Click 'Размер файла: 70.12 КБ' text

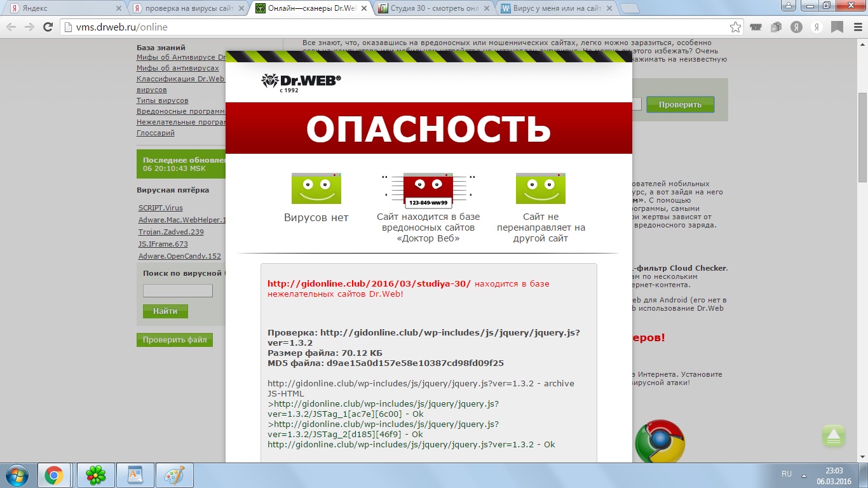(x=325, y=353)
